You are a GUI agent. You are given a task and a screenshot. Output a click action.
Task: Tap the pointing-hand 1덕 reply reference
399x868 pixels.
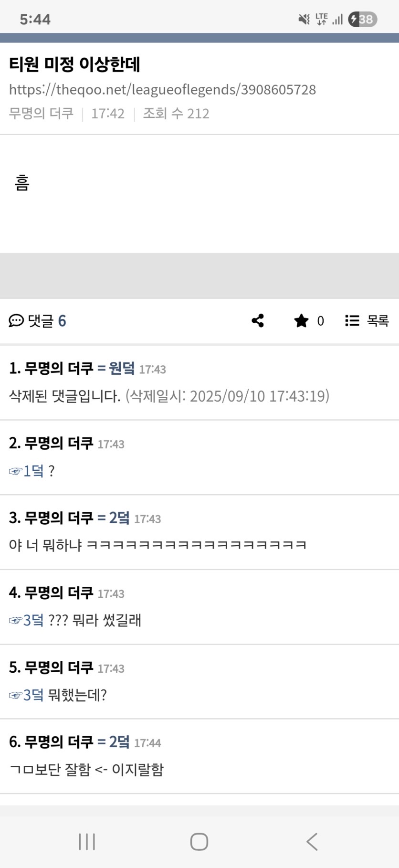26,471
